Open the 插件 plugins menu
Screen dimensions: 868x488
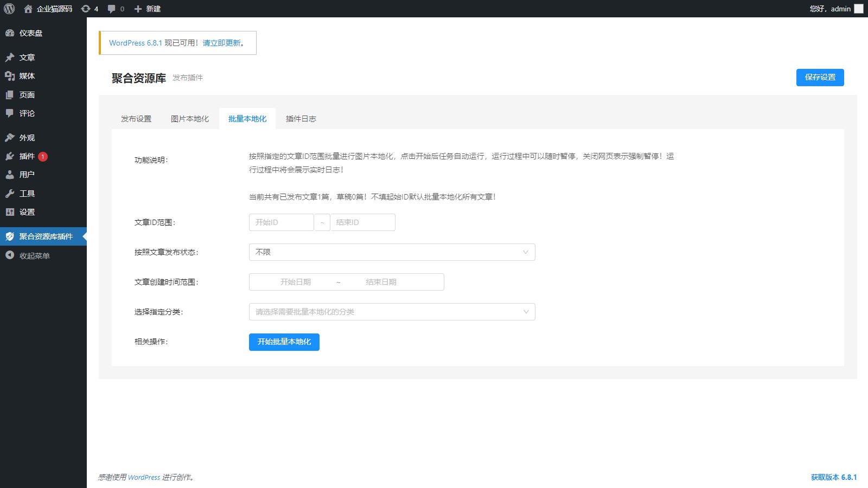point(27,156)
